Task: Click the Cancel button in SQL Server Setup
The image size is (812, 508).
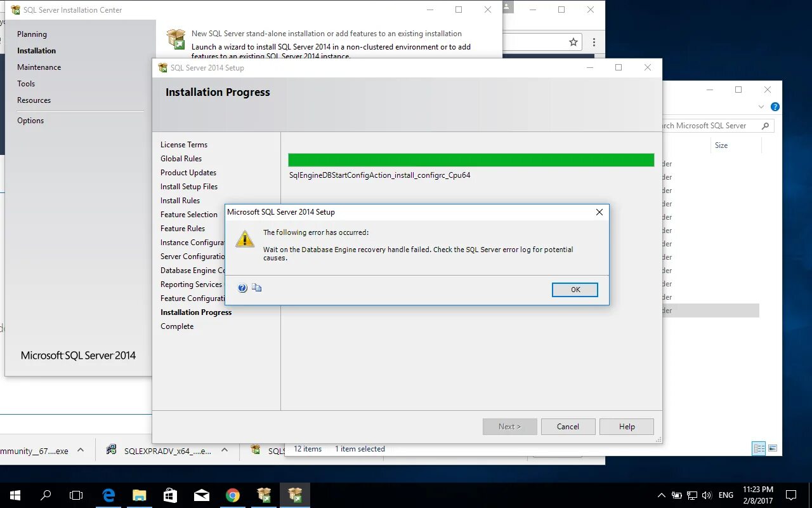Action: click(x=568, y=427)
